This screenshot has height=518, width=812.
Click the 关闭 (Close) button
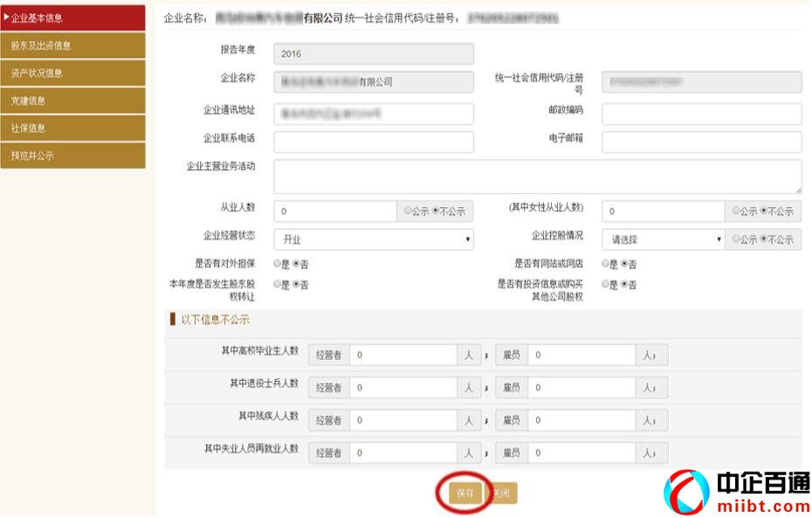pyautogui.click(x=503, y=492)
